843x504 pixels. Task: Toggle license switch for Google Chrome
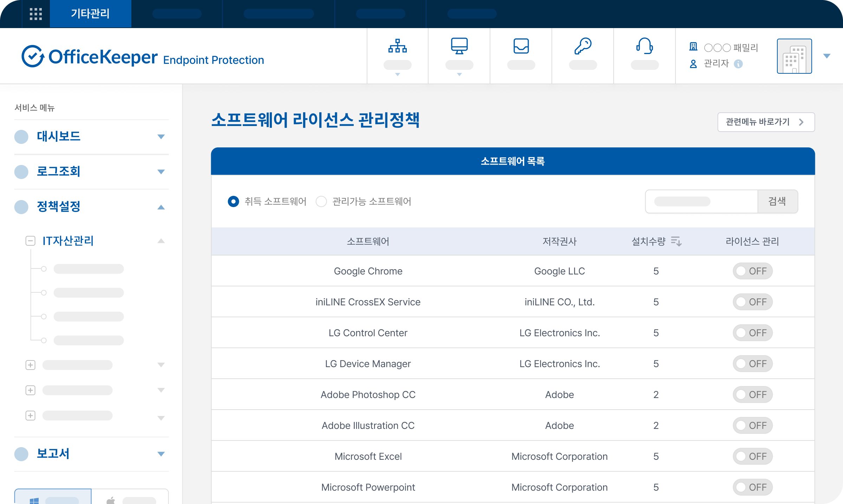[x=752, y=271]
